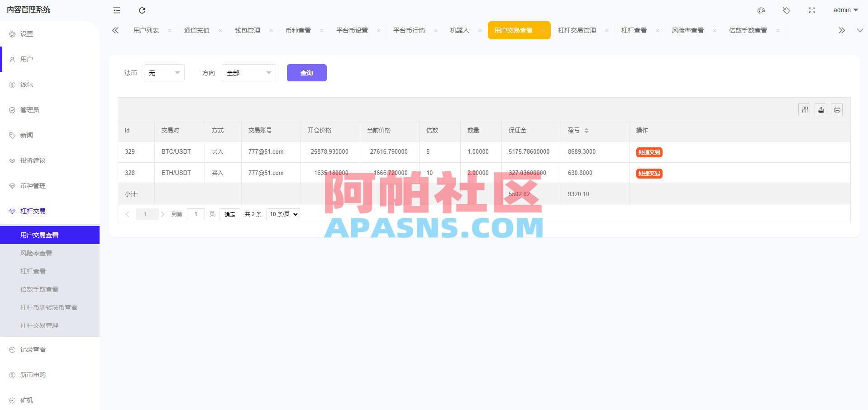Image resolution: width=868 pixels, height=410 pixels.
Task: Click the print icon above the table
Action: 836,109
